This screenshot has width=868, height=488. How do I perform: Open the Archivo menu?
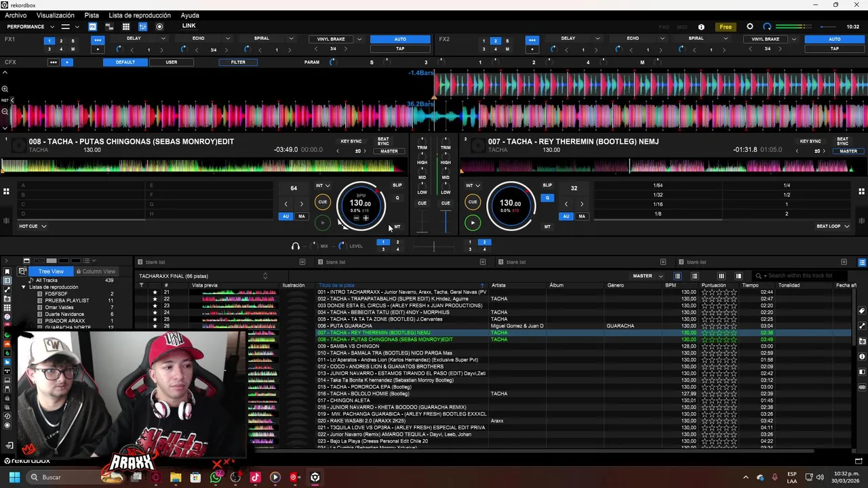coord(16,16)
